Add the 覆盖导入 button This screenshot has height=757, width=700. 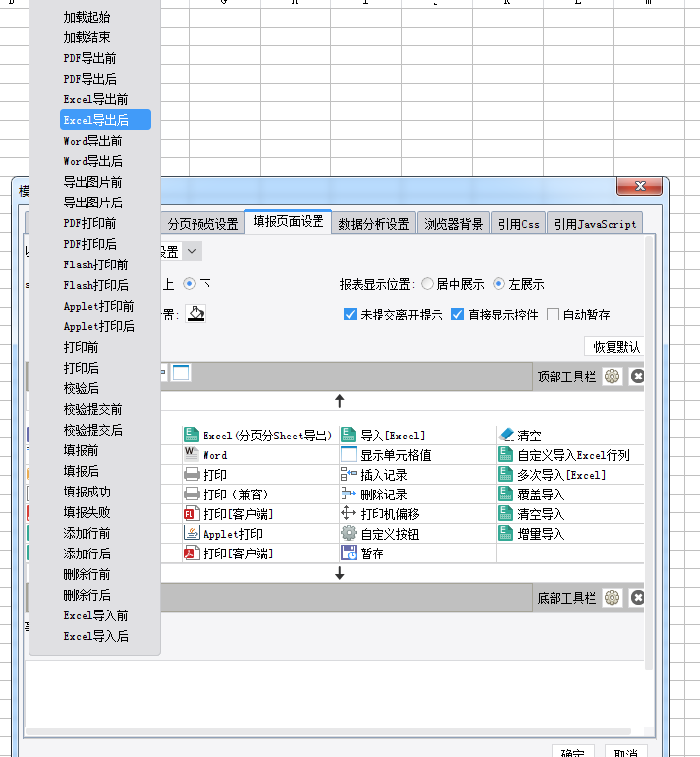tap(532, 495)
